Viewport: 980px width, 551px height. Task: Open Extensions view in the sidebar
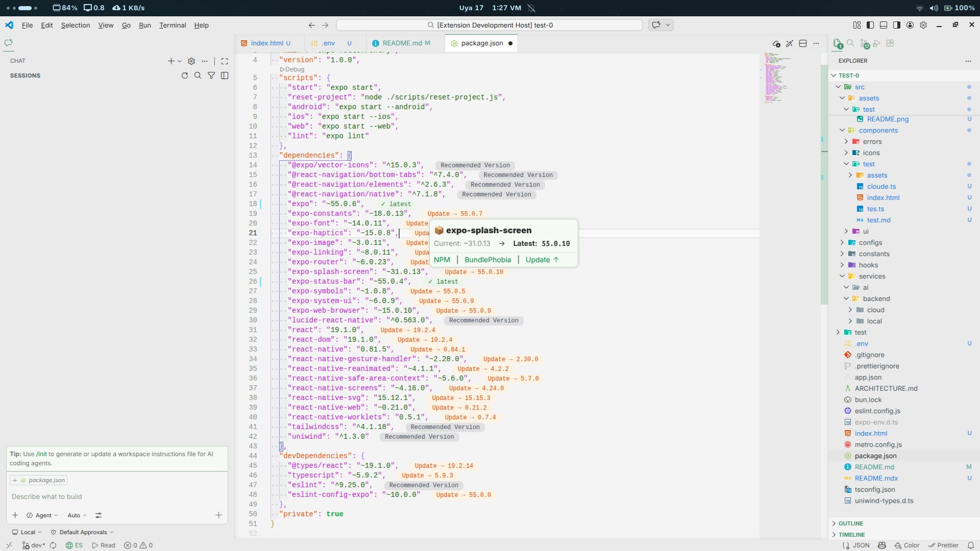click(890, 43)
